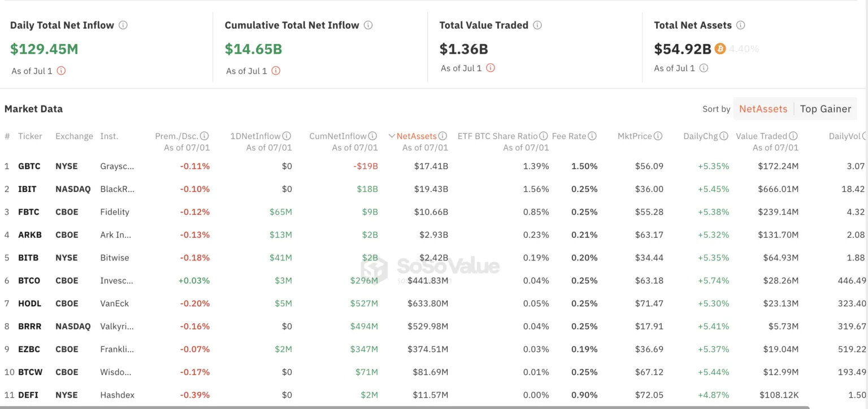The height and width of the screenshot is (409, 868).
Task: Click info icon next to Total Net Assets
Action: tap(740, 25)
